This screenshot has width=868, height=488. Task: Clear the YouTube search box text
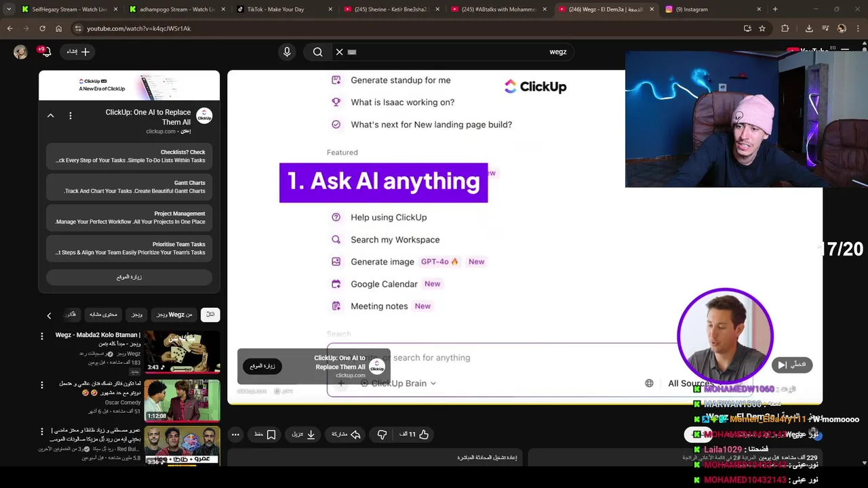(340, 52)
